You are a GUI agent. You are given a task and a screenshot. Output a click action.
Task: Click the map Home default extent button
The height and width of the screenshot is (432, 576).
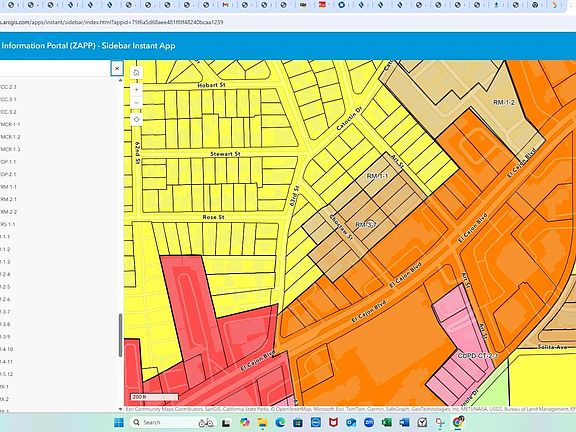(136, 73)
